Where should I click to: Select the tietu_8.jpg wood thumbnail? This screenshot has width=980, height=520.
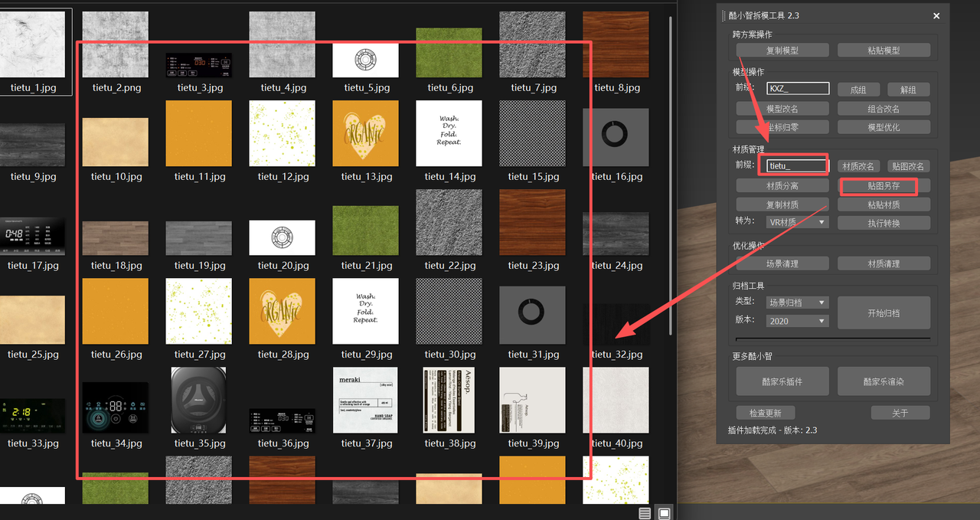[x=616, y=44]
